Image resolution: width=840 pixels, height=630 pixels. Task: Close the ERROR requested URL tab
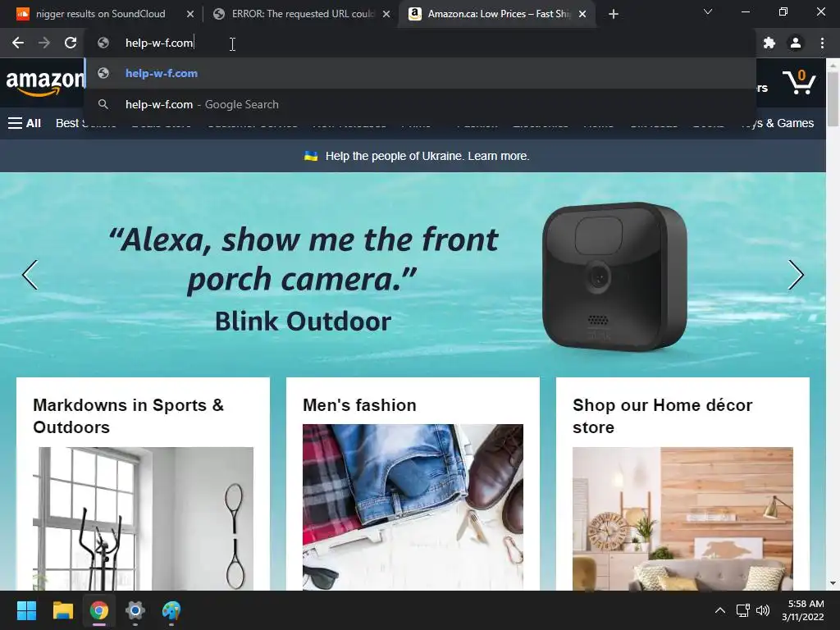[386, 14]
